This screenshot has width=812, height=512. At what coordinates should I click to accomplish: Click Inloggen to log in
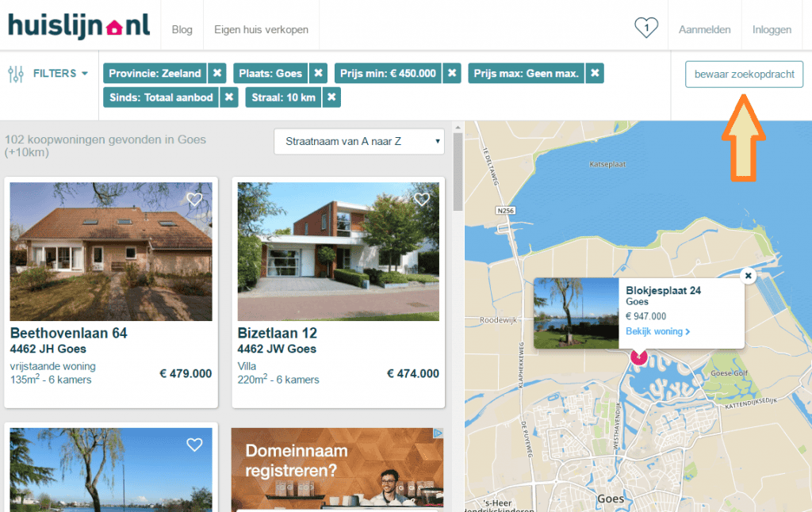point(772,29)
